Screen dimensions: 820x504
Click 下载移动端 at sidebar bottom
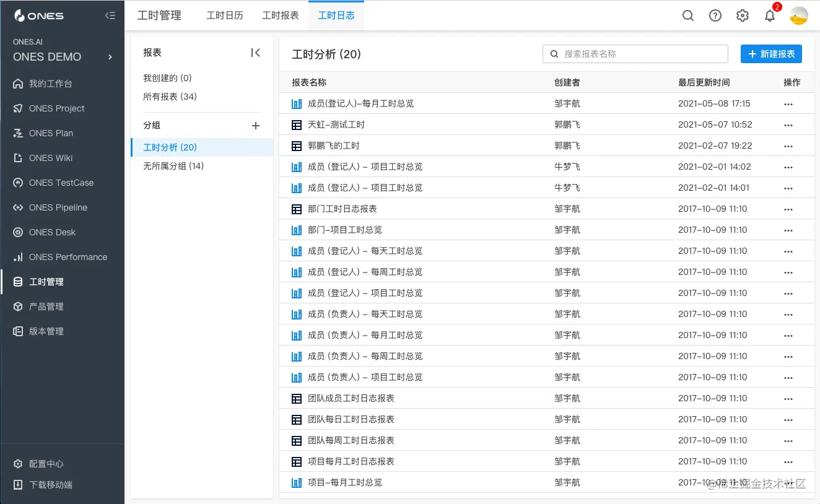coord(50,485)
